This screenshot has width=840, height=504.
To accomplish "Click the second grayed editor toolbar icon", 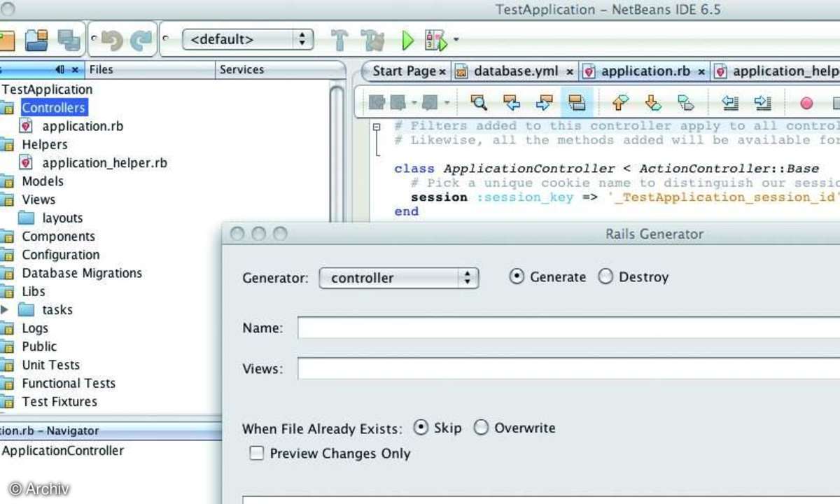I will pos(398,103).
